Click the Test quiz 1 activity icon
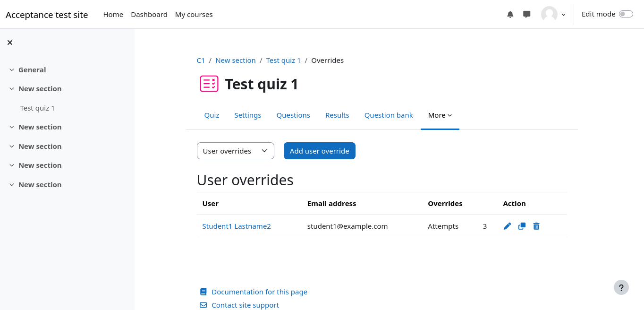 pos(209,84)
